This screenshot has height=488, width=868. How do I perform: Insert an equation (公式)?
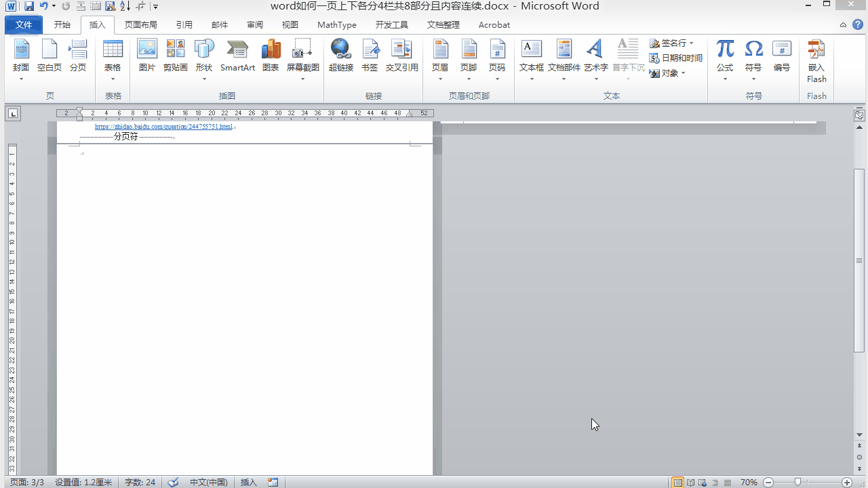coord(725,60)
